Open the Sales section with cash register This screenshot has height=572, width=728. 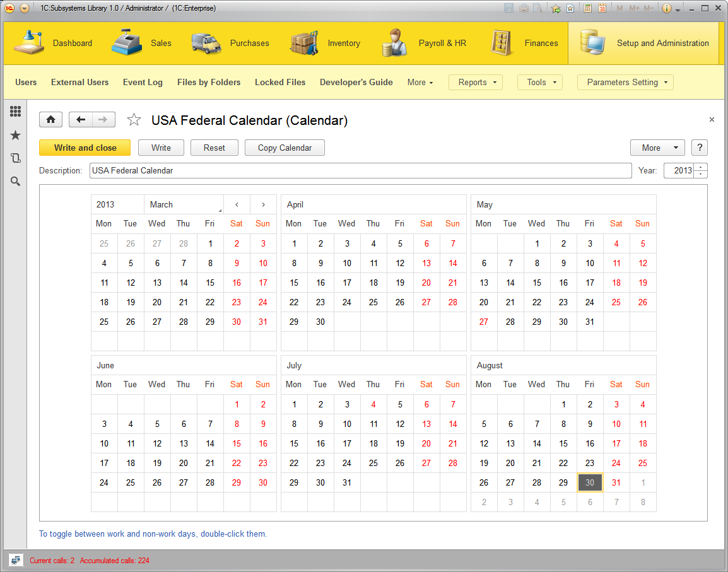click(141, 43)
